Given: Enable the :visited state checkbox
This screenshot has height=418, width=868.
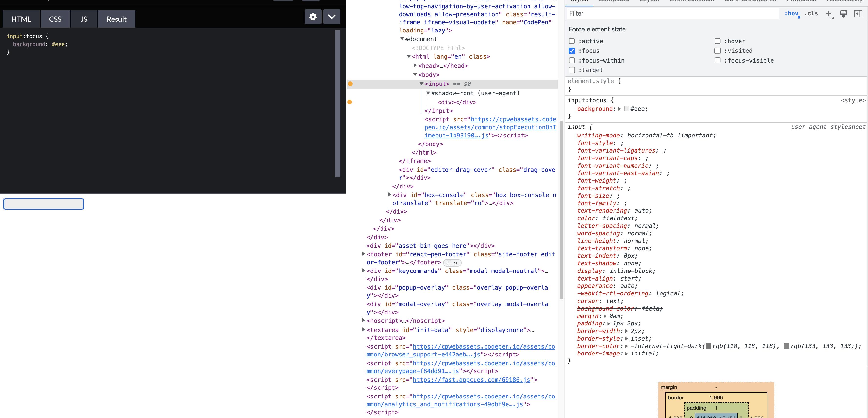Looking at the screenshot, I should tap(718, 51).
